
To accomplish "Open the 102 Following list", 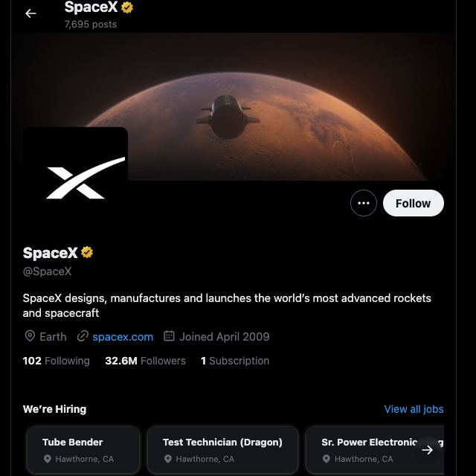I will click(57, 361).
